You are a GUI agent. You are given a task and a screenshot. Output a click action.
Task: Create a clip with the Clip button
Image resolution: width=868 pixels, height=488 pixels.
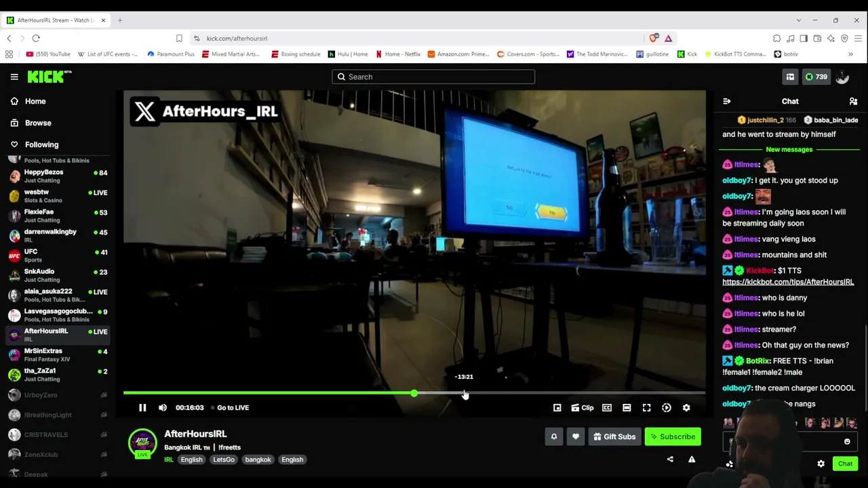tap(583, 407)
